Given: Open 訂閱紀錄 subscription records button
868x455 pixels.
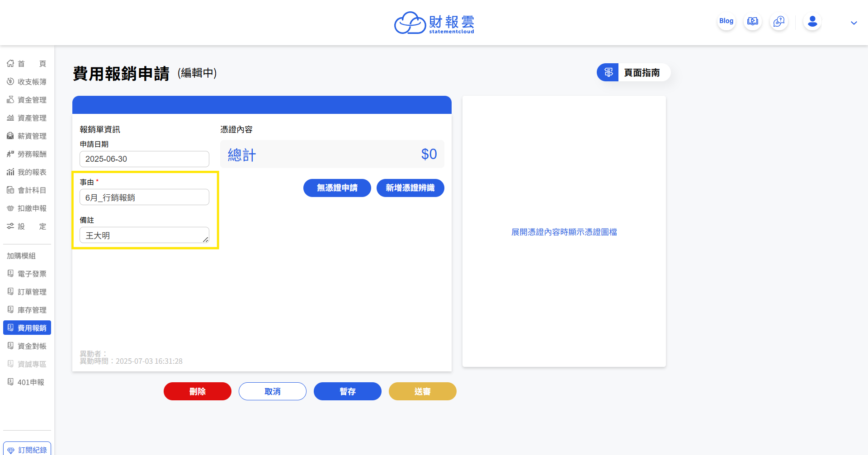Looking at the screenshot, I should (x=27, y=450).
